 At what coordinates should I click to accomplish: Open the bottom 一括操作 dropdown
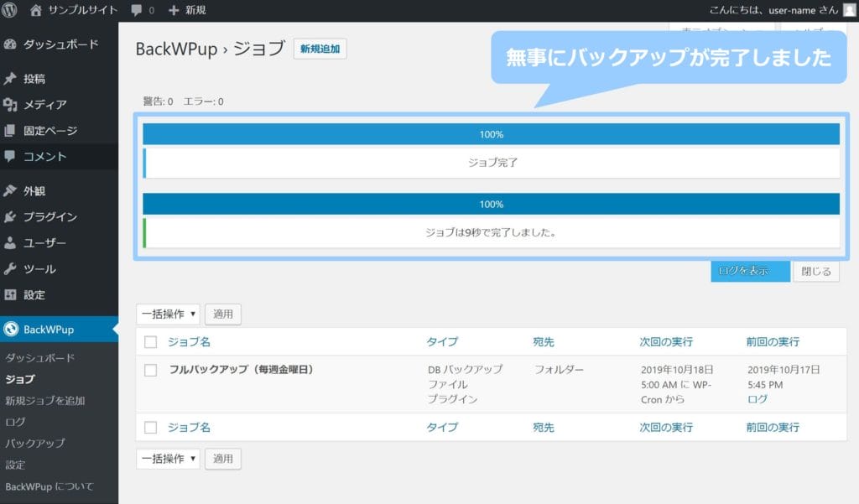pos(168,459)
